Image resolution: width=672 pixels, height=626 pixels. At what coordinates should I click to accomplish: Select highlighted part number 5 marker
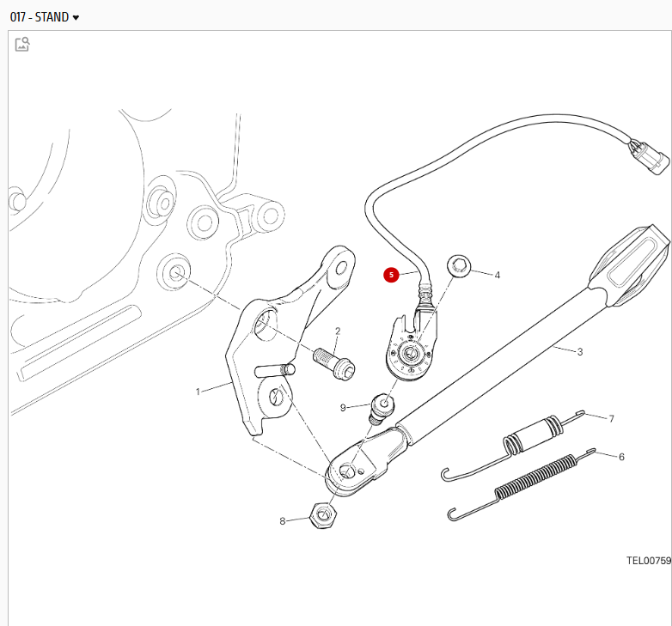click(391, 275)
